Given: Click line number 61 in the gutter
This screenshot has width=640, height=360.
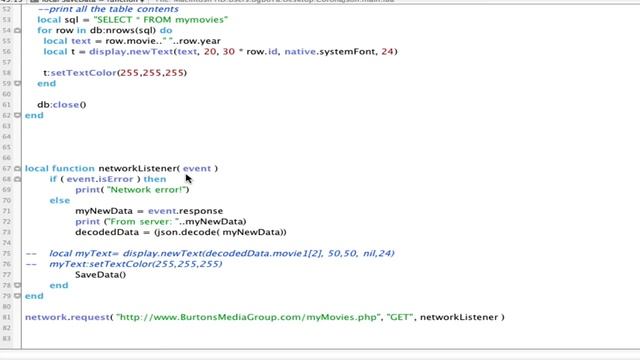Looking at the screenshot, I should (x=7, y=105).
